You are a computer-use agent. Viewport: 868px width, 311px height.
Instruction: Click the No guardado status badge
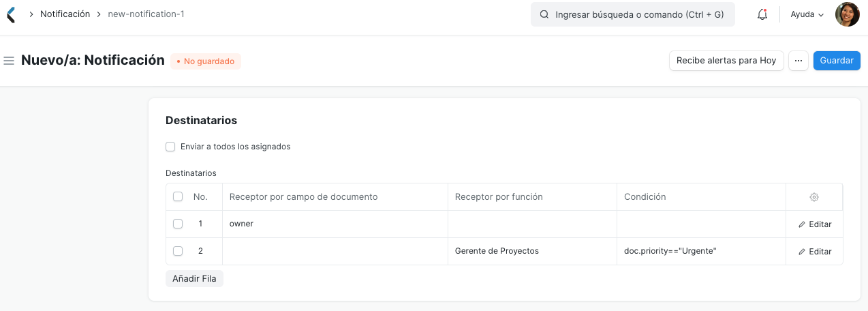tap(206, 61)
